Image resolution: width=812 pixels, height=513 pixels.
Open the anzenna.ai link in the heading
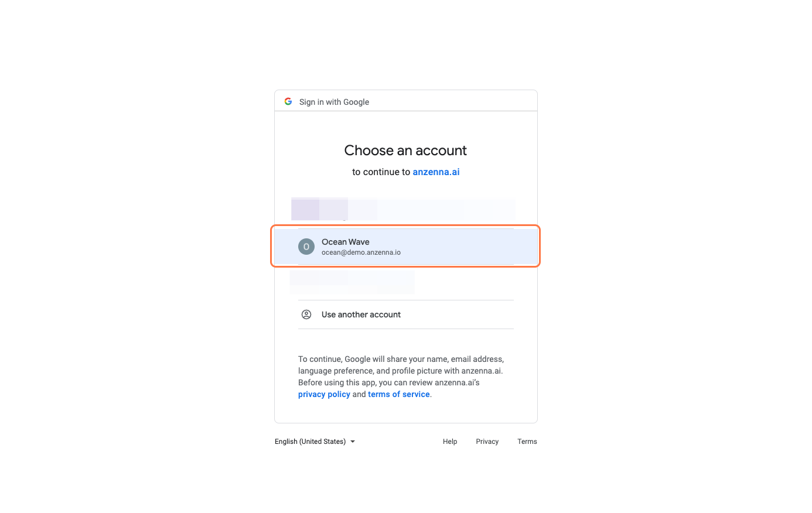[436, 172]
